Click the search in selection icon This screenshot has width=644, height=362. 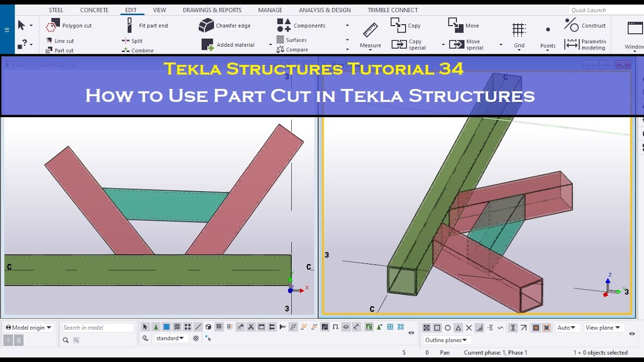point(76,340)
